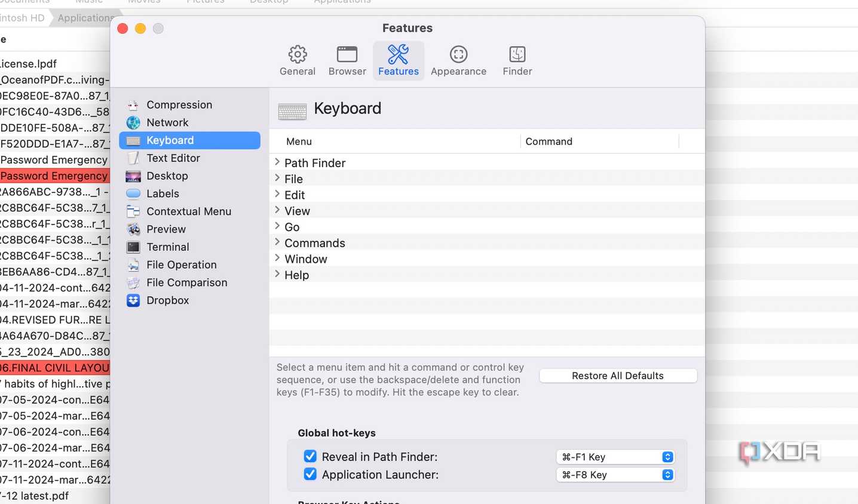Viewport: 858px width, 504px height.
Task: Select the Desktop sidebar entry
Action: pos(189,176)
